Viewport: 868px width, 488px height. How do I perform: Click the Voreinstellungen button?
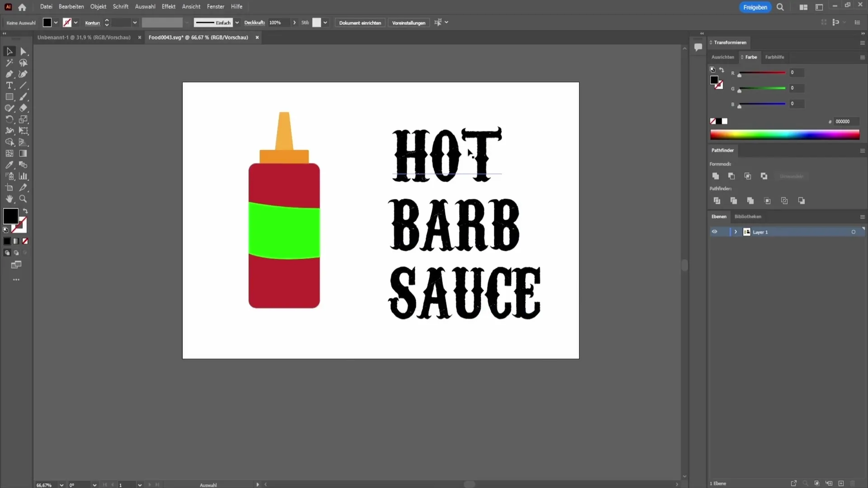click(x=409, y=23)
